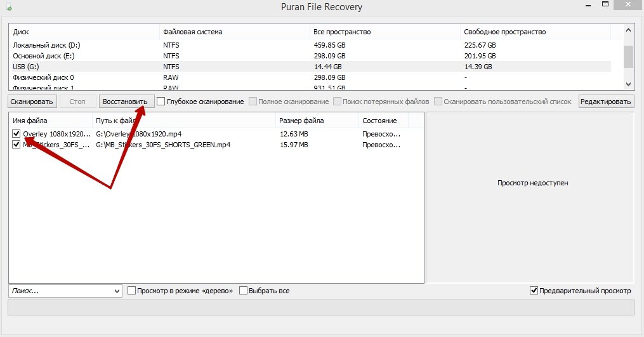Click path G:\Overley 1080x1920.mp4
The width and height of the screenshot is (644, 337).
[139, 134]
